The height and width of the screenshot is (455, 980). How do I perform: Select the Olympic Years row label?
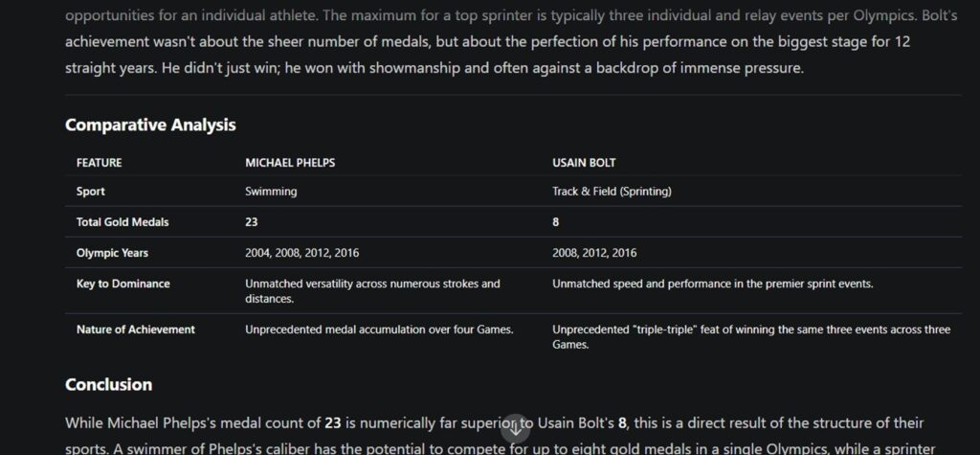[x=113, y=253]
